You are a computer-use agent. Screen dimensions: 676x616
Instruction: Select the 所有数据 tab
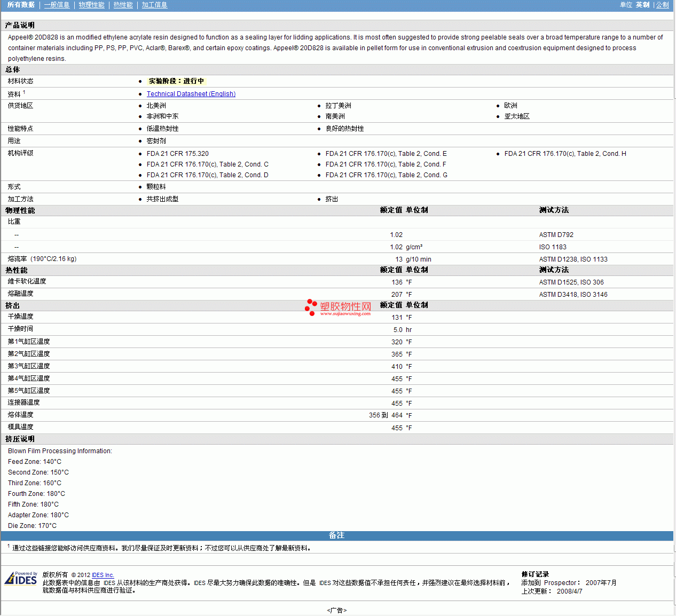[21, 5]
